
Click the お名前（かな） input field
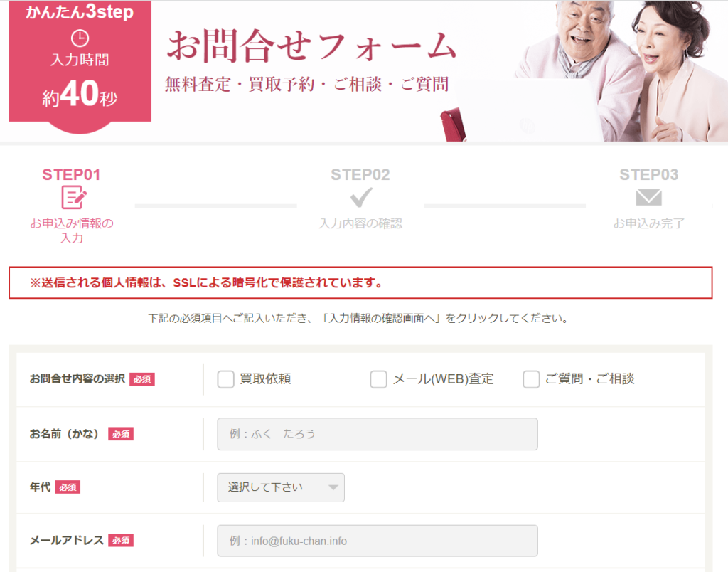pyautogui.click(x=377, y=433)
